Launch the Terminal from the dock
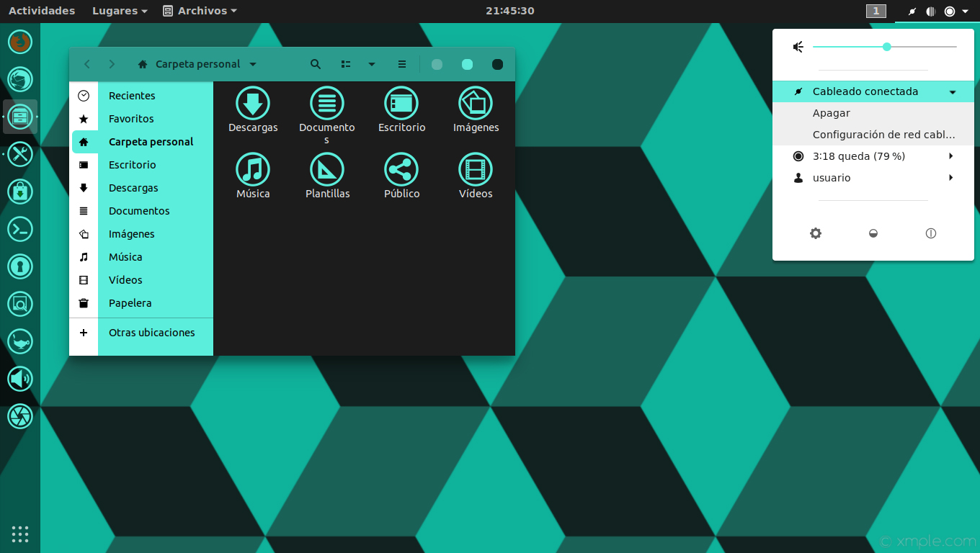This screenshot has height=553, width=980. pos(20,229)
